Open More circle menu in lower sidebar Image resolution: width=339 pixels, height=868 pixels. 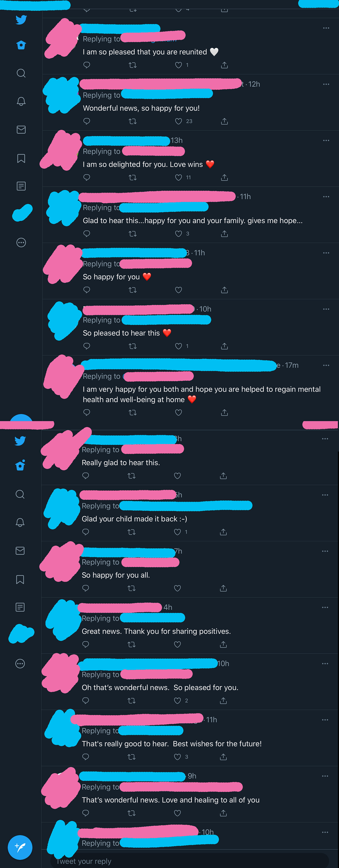[x=20, y=664]
